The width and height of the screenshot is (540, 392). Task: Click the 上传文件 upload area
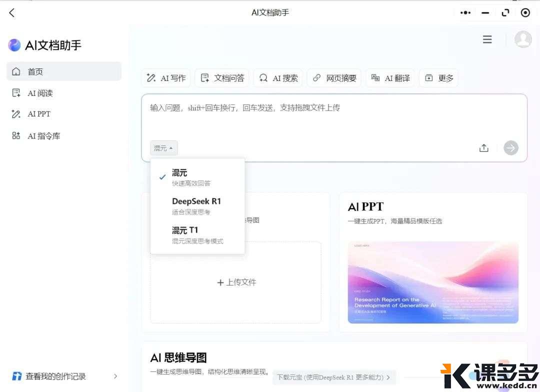[236, 282]
